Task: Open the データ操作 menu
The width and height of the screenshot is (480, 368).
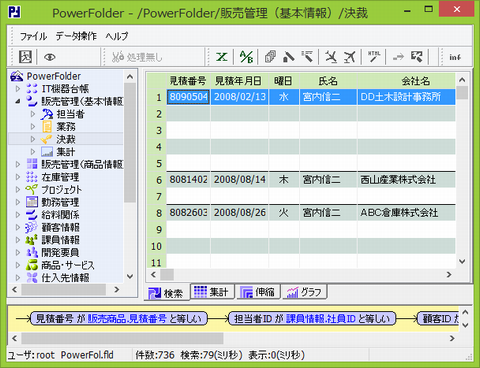Action: click(76, 36)
